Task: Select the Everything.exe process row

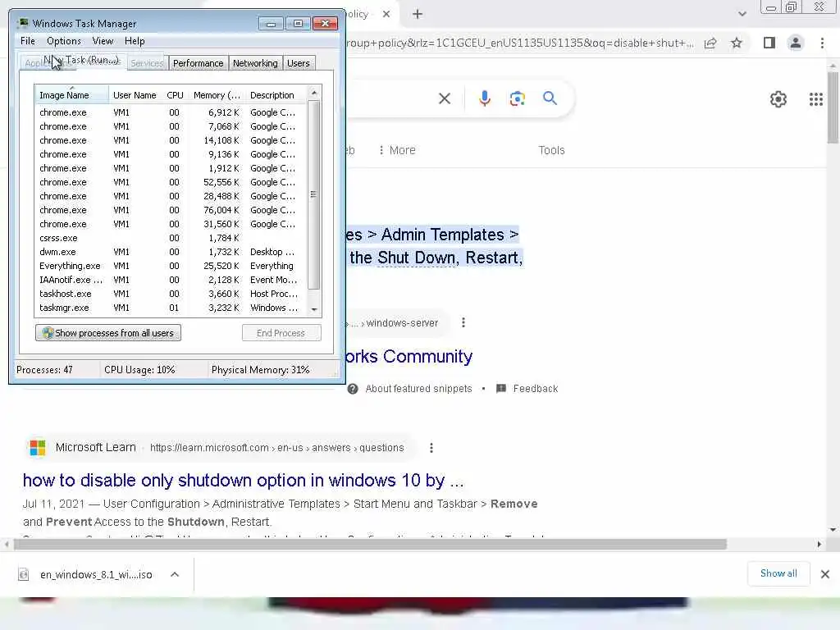Action: pos(171,267)
